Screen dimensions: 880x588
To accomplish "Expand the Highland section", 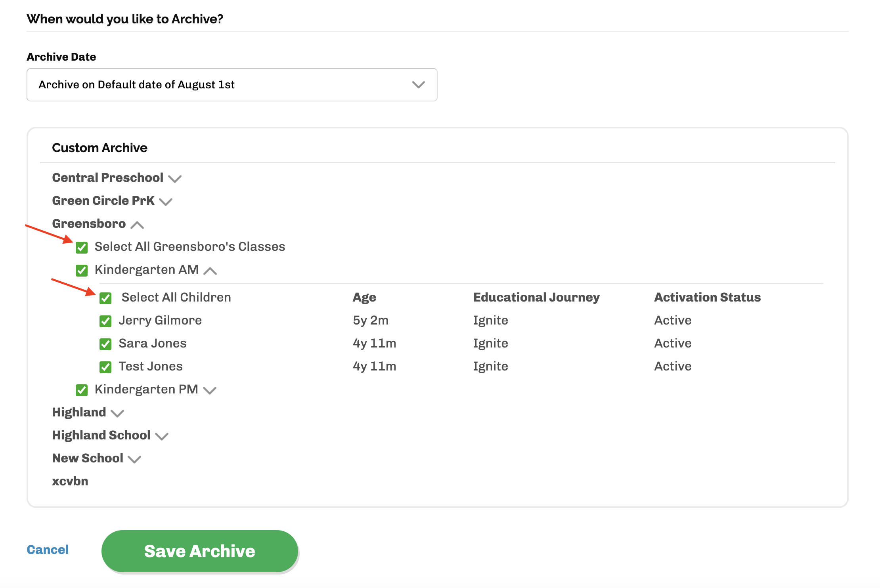I will 117,413.
